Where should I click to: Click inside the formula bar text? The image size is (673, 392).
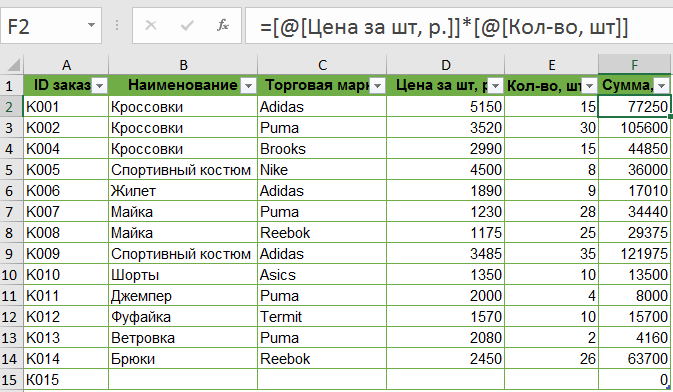point(444,27)
